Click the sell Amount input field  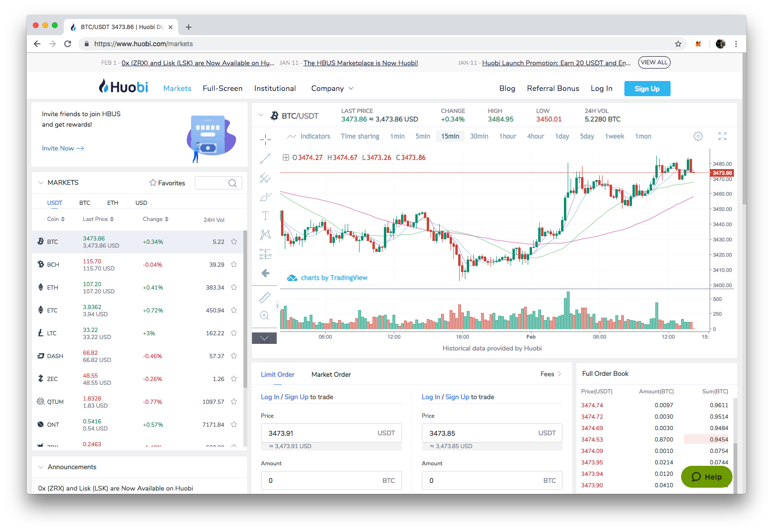pos(492,481)
